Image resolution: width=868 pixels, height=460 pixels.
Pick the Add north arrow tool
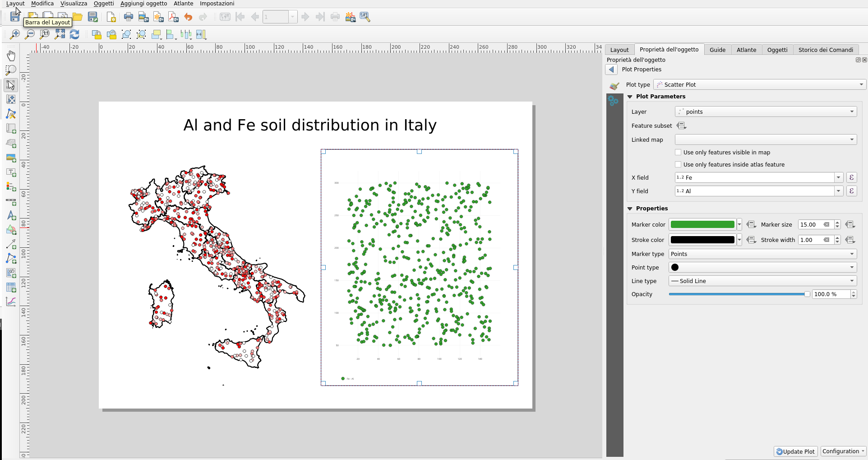pyautogui.click(x=11, y=214)
